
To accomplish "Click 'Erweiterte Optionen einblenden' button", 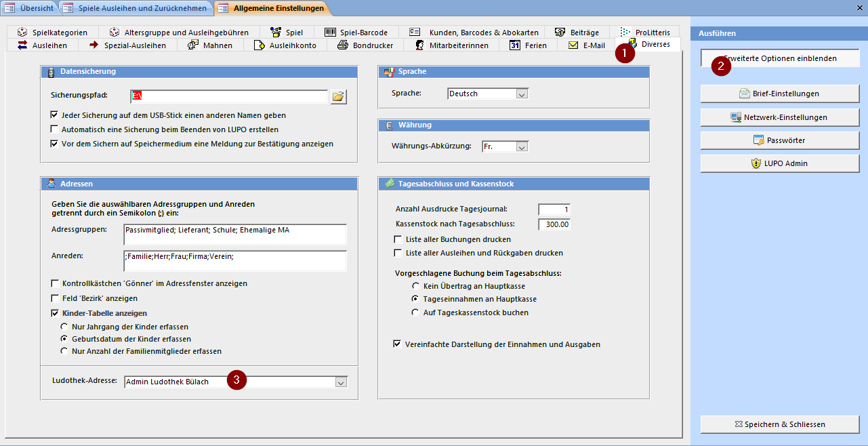I will (x=780, y=58).
